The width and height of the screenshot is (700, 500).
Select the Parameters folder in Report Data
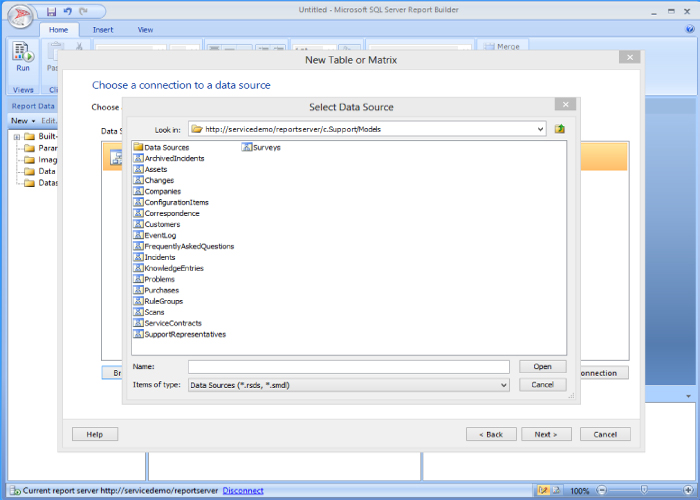[x=41, y=148]
